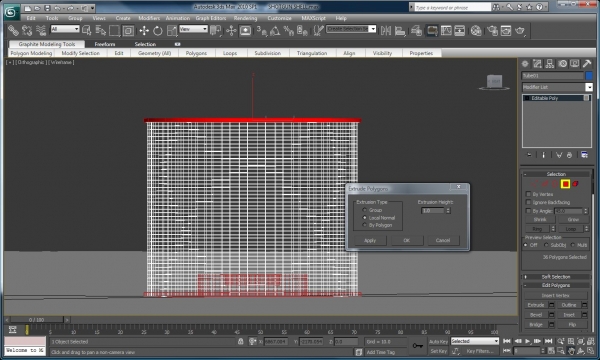Open the quick access toolbar customize arrow

[x=92, y=8]
